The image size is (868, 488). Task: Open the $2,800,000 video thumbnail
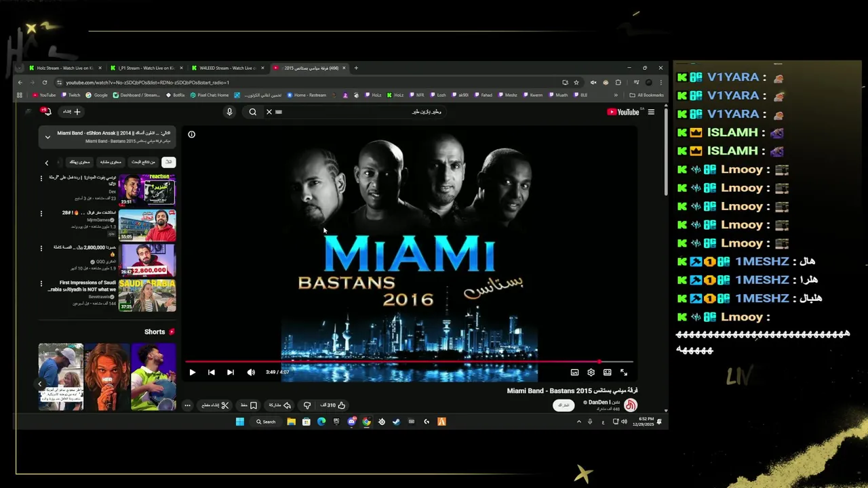coord(147,260)
